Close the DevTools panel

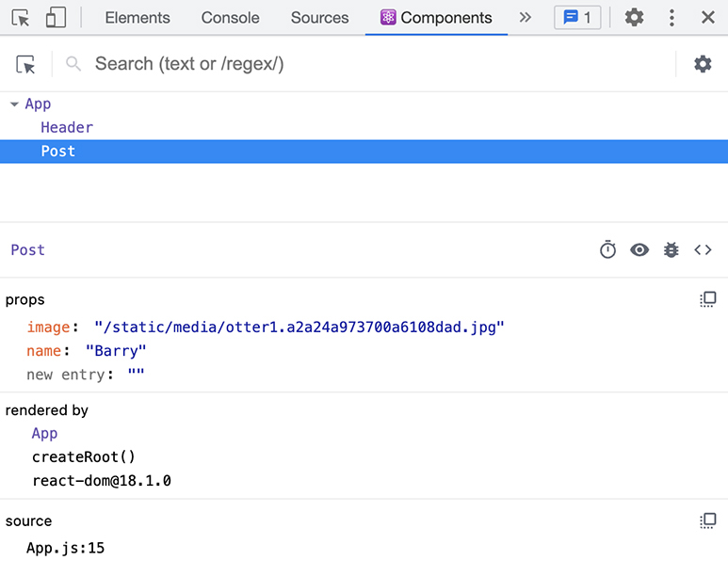pyautogui.click(x=707, y=18)
